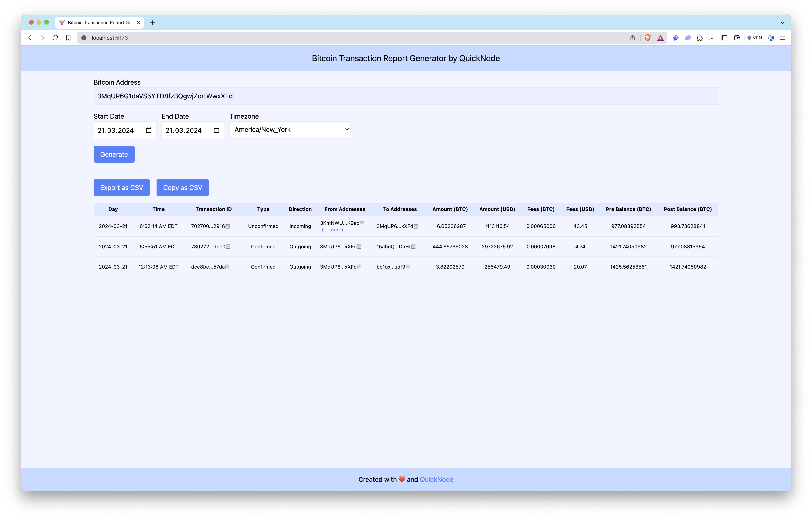This screenshot has height=519, width=812.
Task: Open the End Date calendar picker icon
Action: [216, 130]
